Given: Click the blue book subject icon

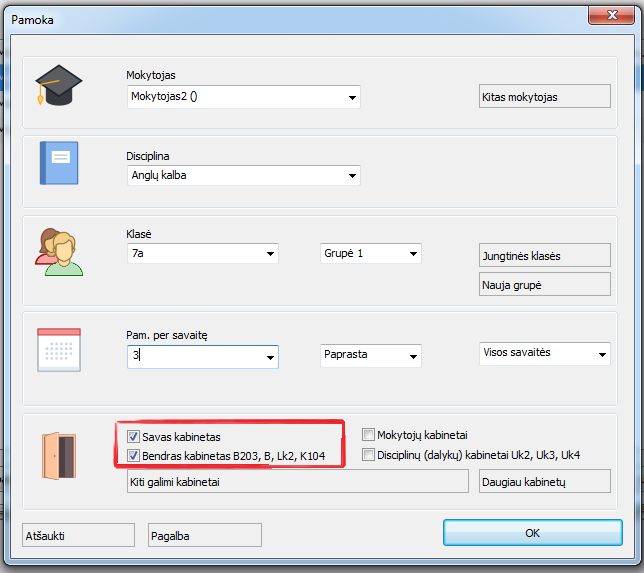Looking at the screenshot, I should (58, 162).
